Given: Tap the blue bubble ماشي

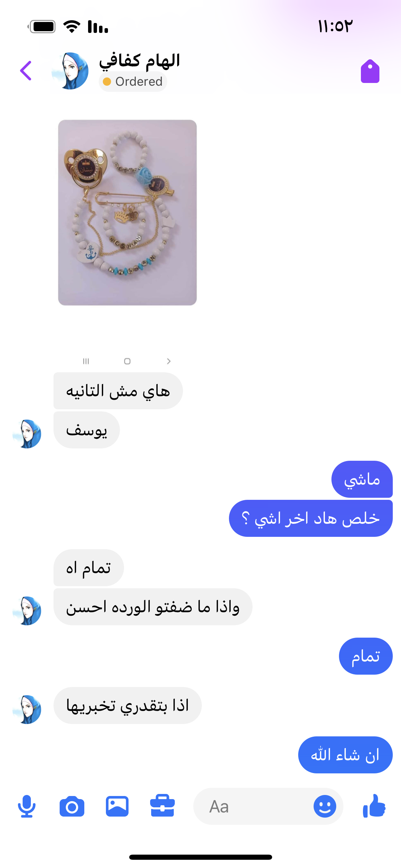Looking at the screenshot, I should [362, 479].
